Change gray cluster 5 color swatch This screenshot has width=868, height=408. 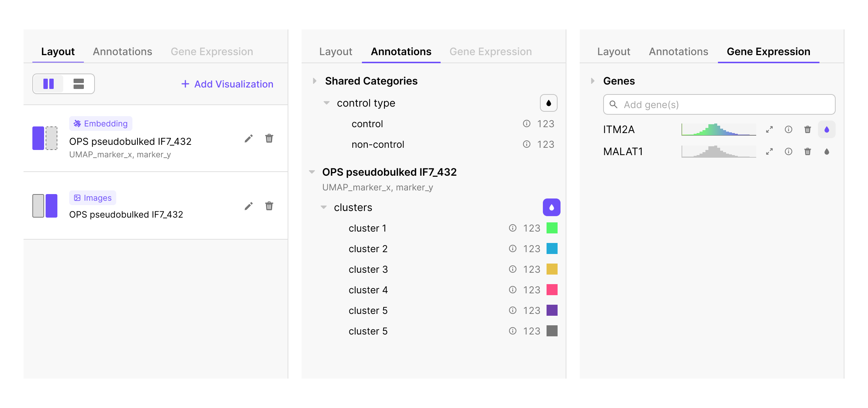coord(552,331)
